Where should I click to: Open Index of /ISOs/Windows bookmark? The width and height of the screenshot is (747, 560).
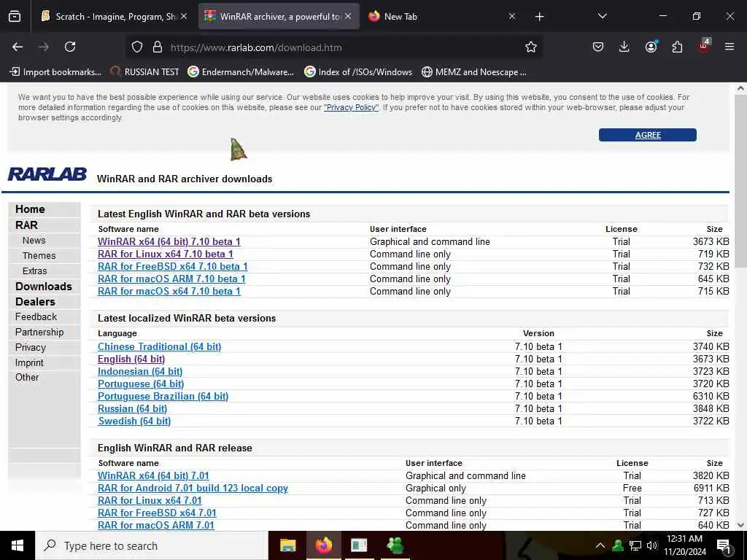click(x=358, y=72)
